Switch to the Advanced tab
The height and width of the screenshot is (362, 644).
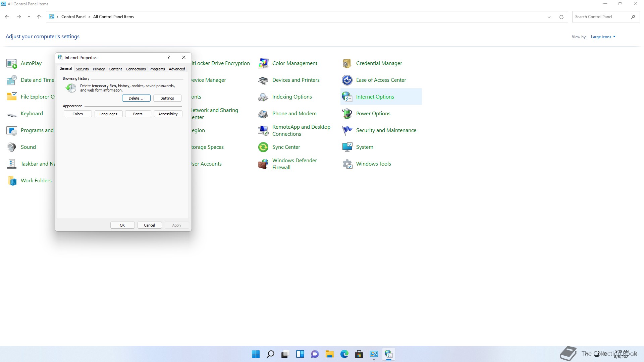pos(177,69)
